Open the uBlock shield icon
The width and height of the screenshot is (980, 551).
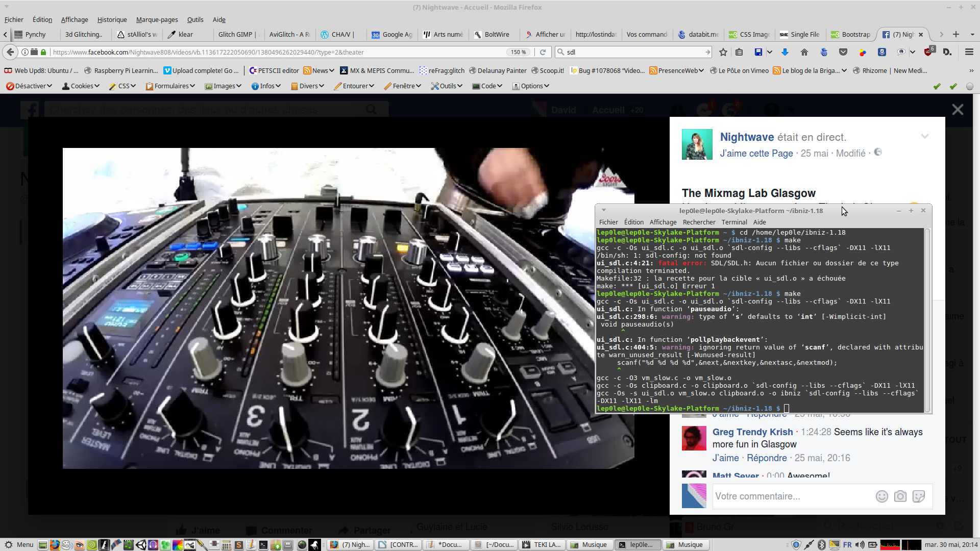(x=928, y=52)
